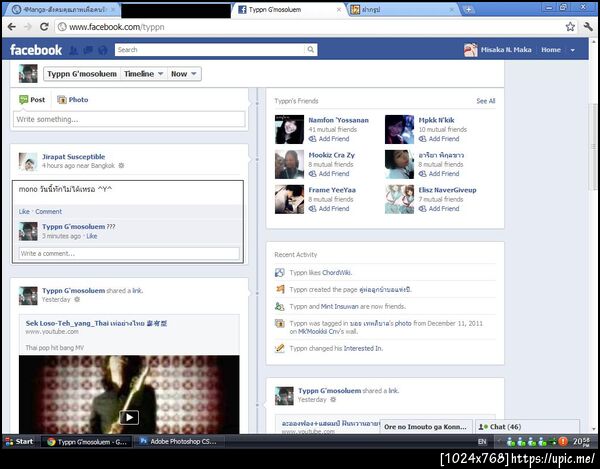
Task: Click Write a comment field
Action: coord(129,254)
